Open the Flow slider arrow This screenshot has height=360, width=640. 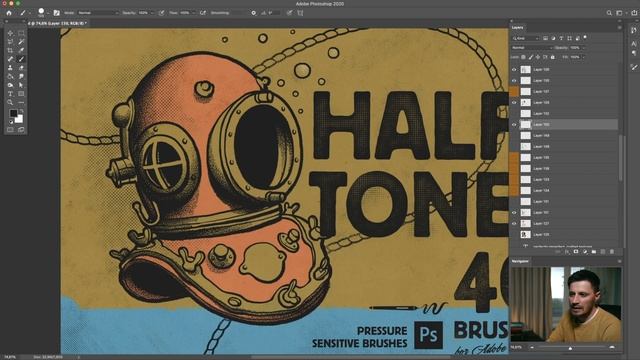click(x=193, y=13)
